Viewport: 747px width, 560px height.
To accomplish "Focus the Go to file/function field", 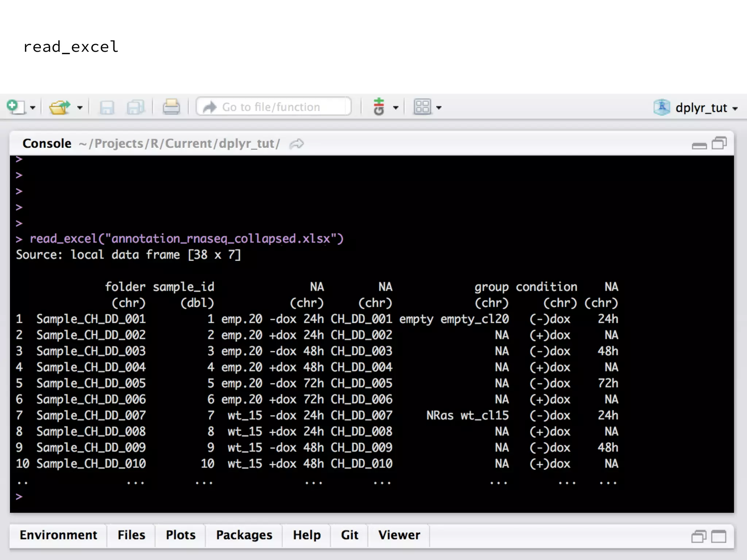I will (x=274, y=107).
